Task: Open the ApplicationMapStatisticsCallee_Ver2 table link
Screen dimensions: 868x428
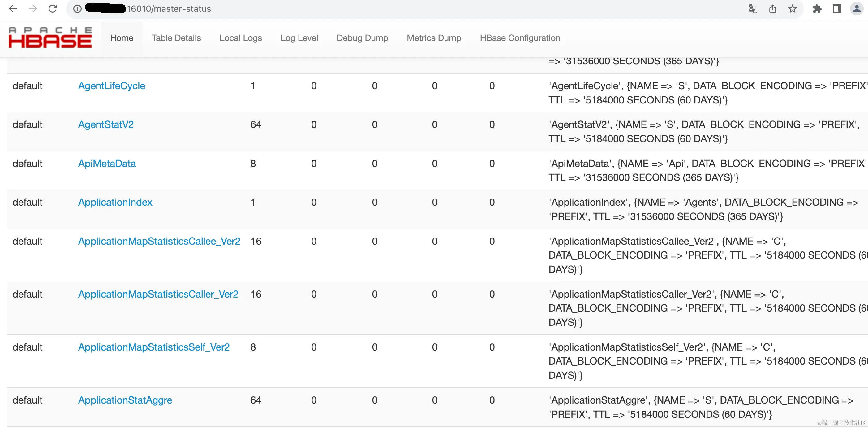Action: pyautogui.click(x=159, y=241)
